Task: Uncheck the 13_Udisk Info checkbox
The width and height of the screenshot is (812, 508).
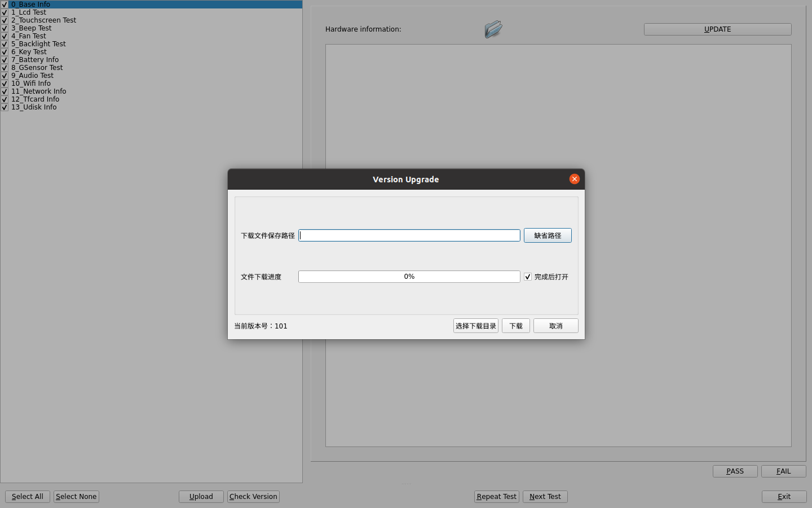Action: point(5,107)
